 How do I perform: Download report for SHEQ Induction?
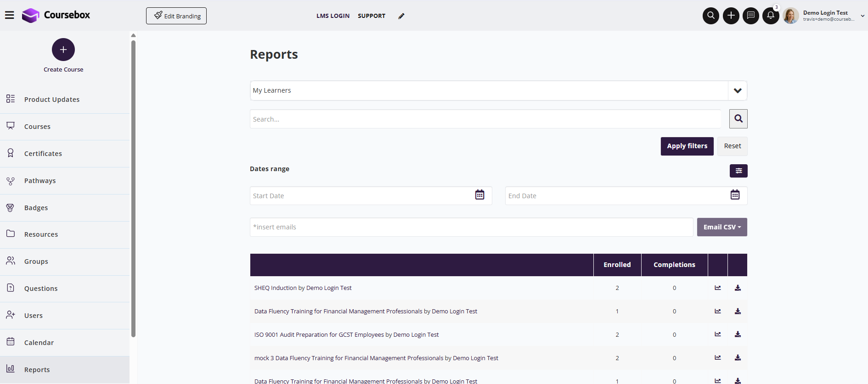[x=738, y=288]
